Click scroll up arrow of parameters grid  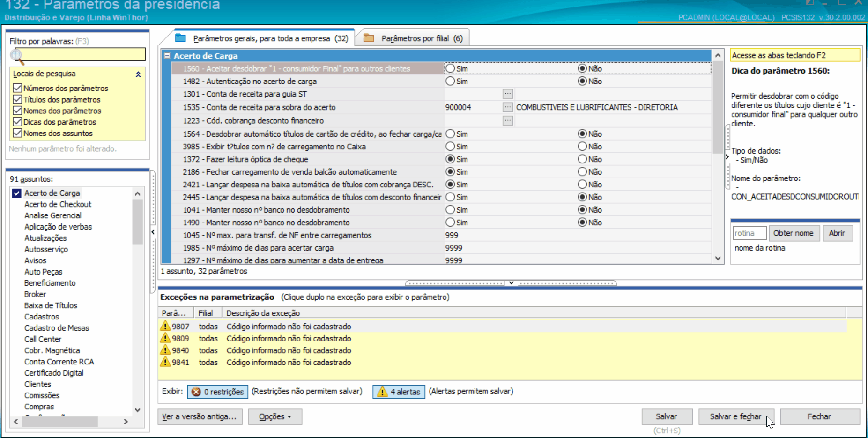[x=718, y=55]
